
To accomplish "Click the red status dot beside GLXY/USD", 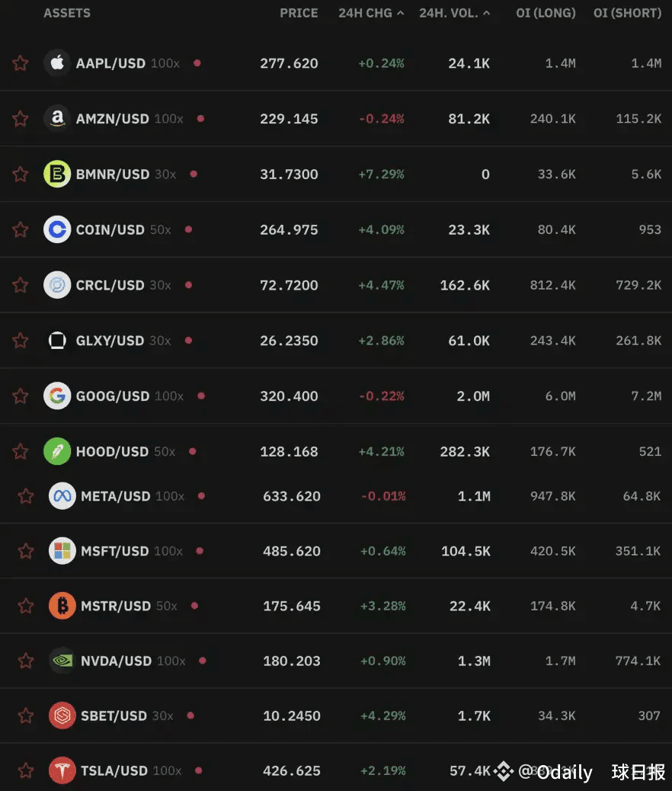I will coord(188,341).
